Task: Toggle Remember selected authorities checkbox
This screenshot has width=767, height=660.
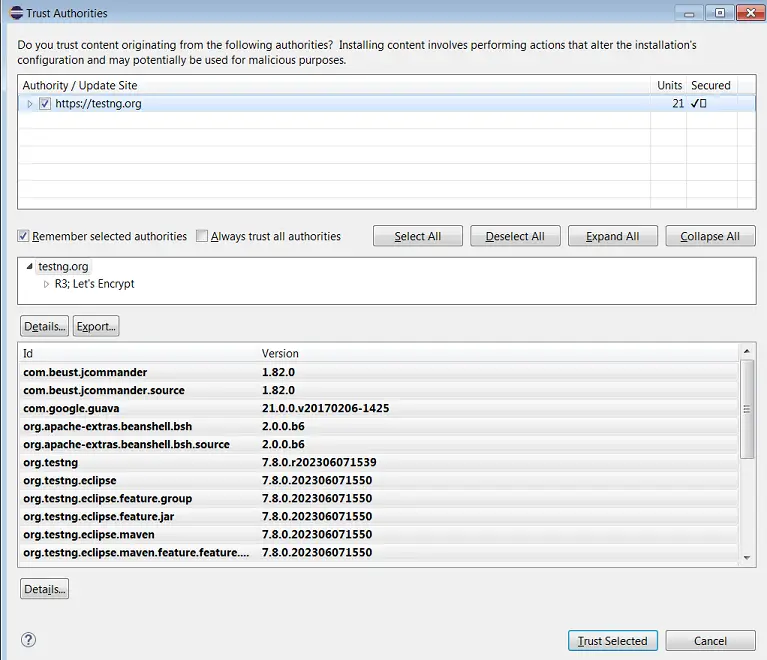Action: coord(23,236)
